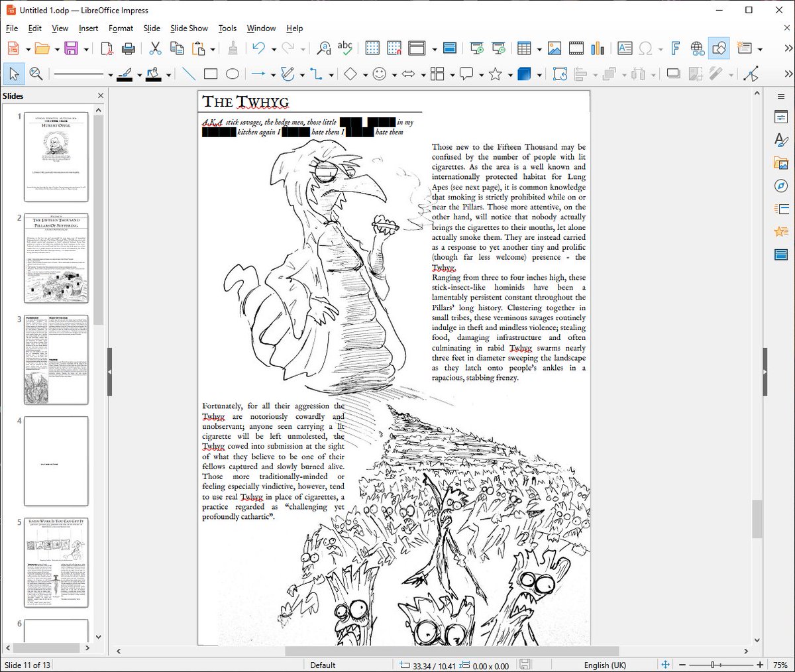Click the Save icon in toolbar
This screenshot has height=672, width=795.
71,48
